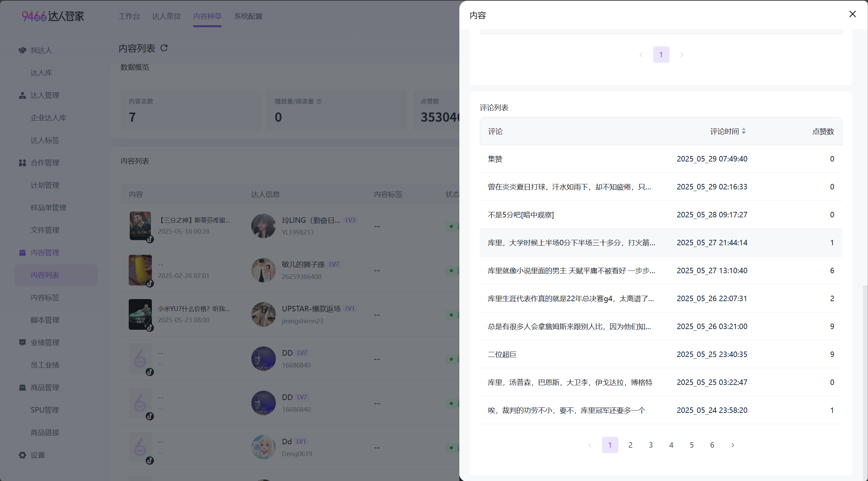This screenshot has height=481, width=868.
Task: Open 企业达人库 in sidebar
Action: click(49, 118)
